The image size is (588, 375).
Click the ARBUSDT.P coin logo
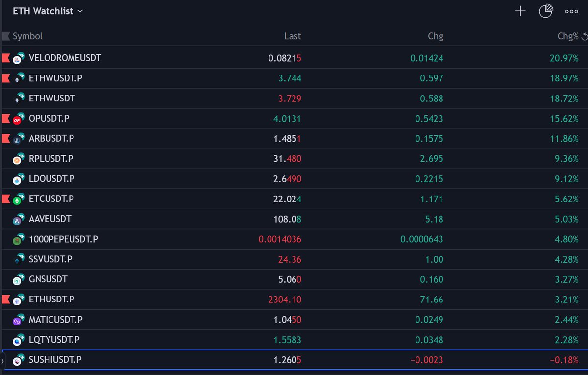click(19, 139)
